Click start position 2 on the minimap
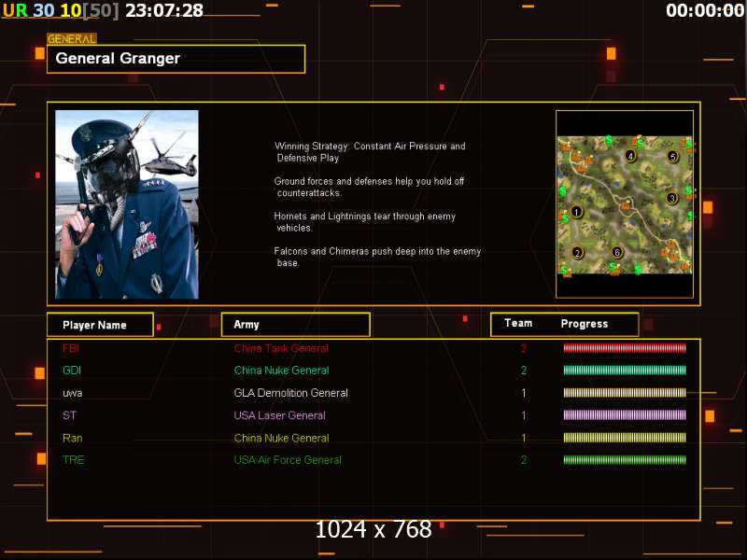The image size is (747, 560). pyautogui.click(x=577, y=253)
